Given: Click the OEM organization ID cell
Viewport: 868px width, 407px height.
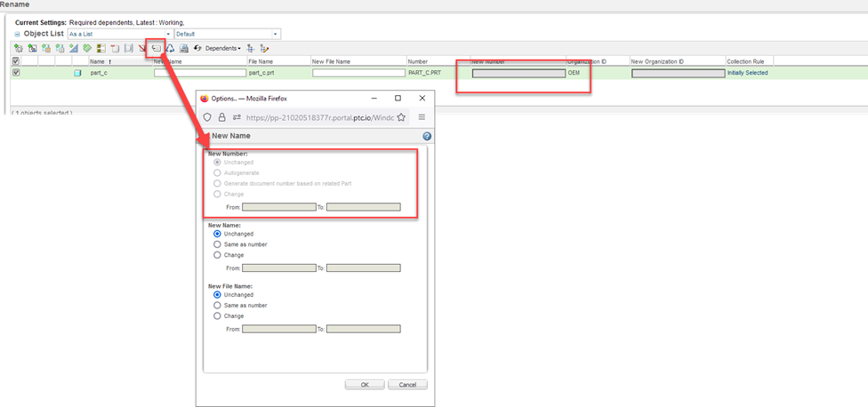Looking at the screenshot, I should [574, 73].
